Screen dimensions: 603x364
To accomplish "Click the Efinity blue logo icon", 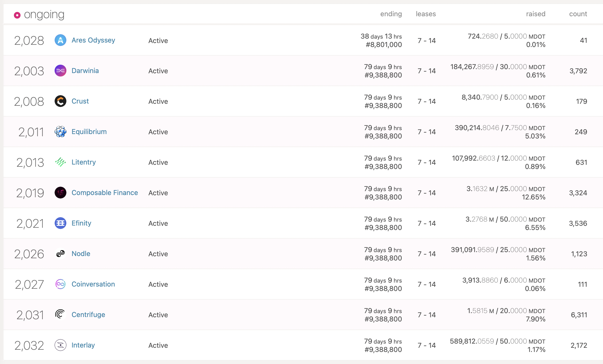I will click(60, 223).
